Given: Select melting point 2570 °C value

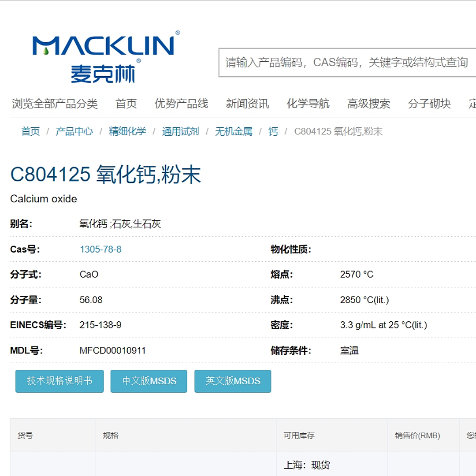Looking at the screenshot, I should [357, 275].
